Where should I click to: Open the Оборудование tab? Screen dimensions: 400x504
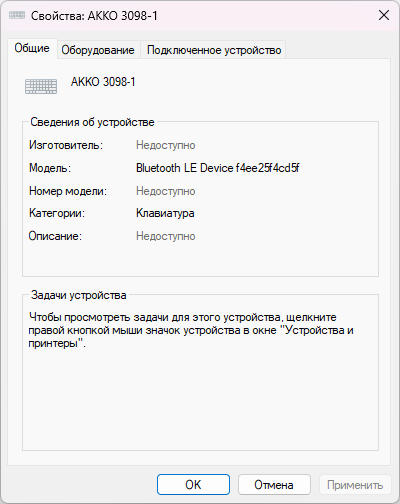tap(98, 50)
